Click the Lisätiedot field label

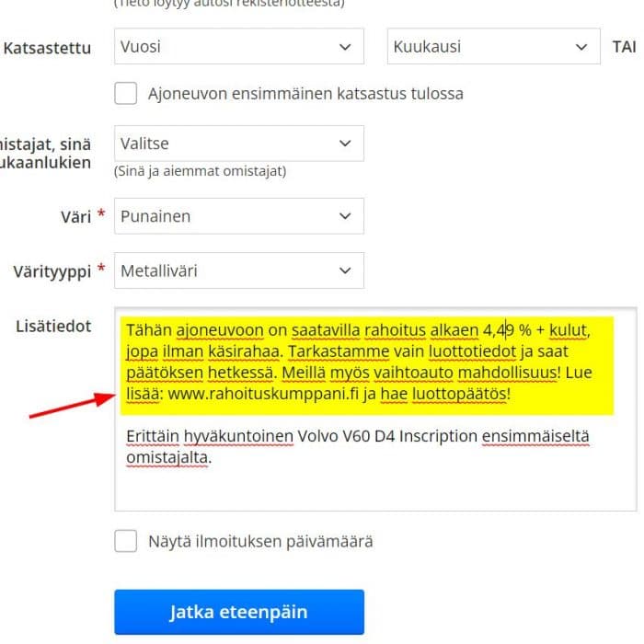pos(53,326)
